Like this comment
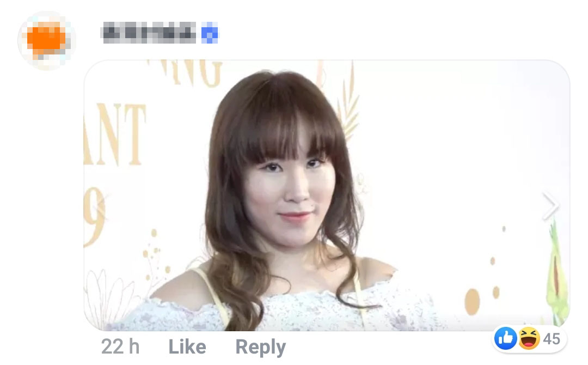This screenshot has width=588, height=365. click(x=187, y=346)
